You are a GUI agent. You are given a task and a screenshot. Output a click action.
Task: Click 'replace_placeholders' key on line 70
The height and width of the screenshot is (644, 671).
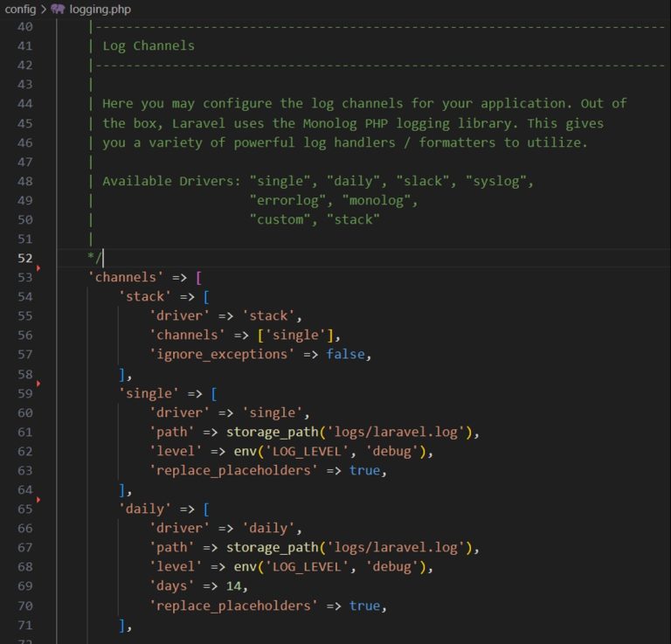tap(233, 606)
